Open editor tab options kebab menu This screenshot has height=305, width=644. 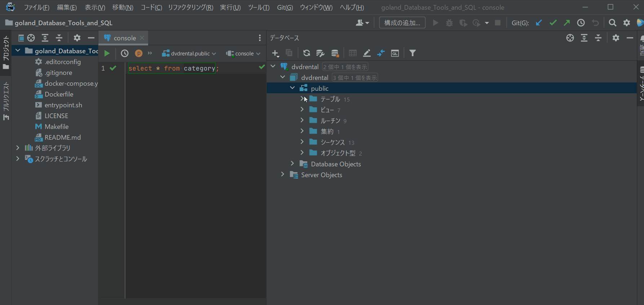259,38
